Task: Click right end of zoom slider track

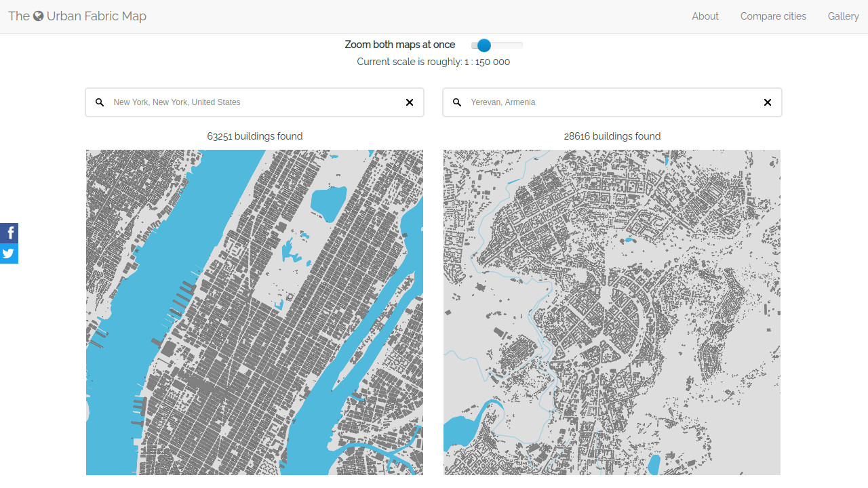Action: 519,45
